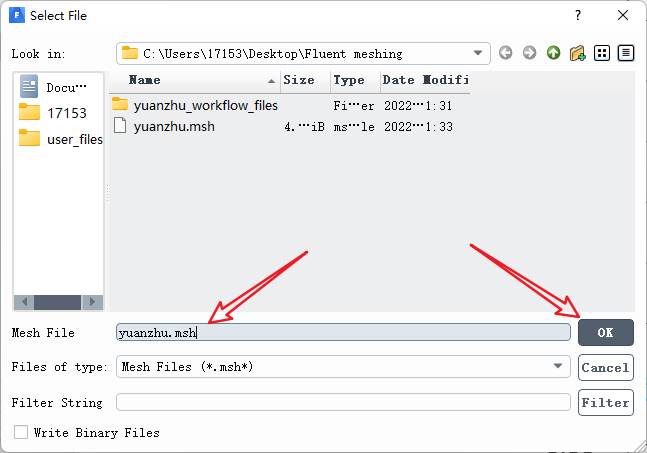The width and height of the screenshot is (647, 453).
Task: Open the 17153 folder in the sidebar
Action: click(x=60, y=113)
